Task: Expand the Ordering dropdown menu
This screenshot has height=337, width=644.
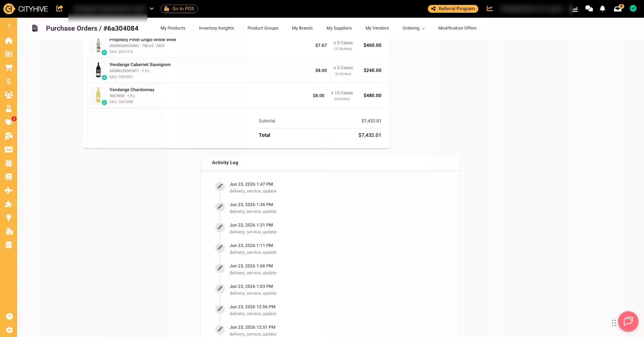Action: [x=414, y=28]
